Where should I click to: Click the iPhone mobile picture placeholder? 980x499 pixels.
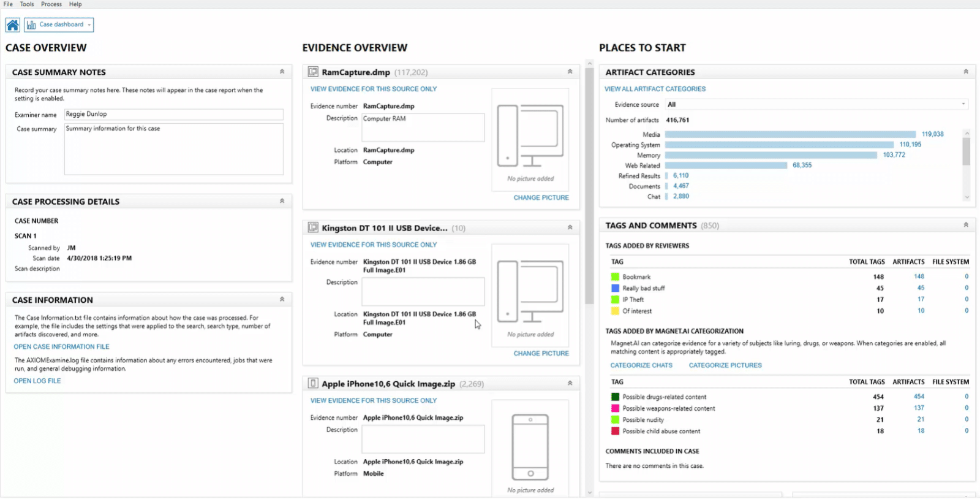(530, 448)
